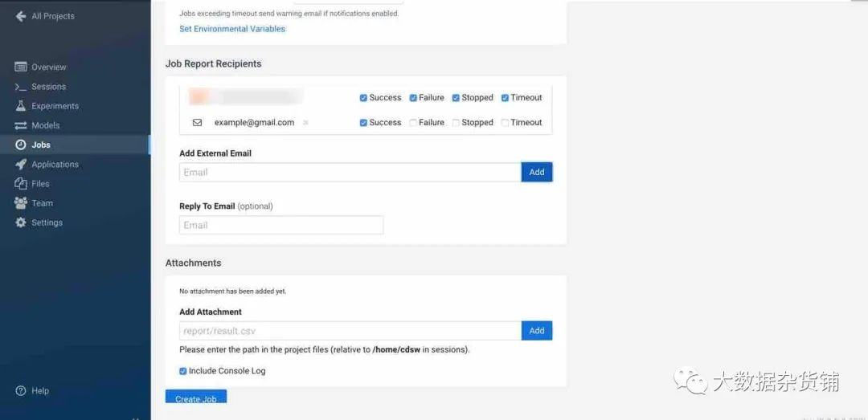868x420 pixels.
Task: Uncheck Success for the first recipient
Action: [x=363, y=98]
